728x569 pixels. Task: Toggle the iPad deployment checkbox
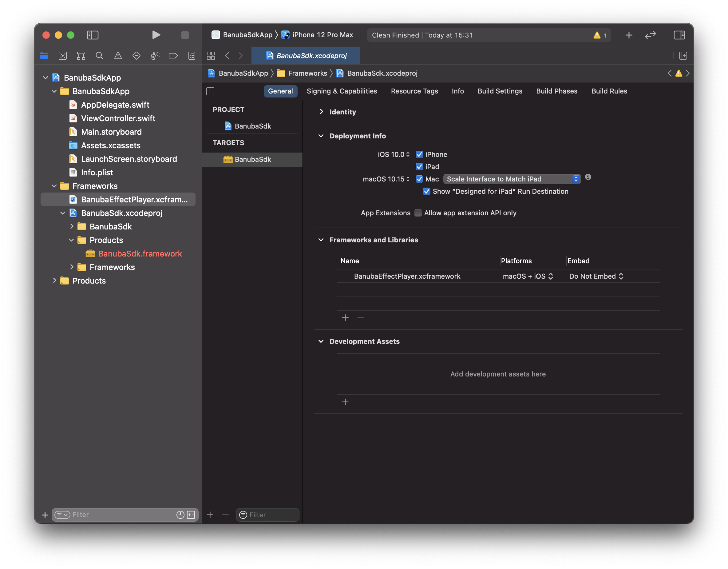(x=419, y=167)
